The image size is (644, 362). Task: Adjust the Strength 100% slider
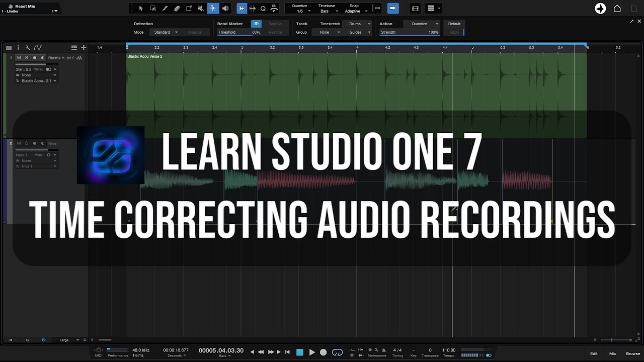tap(410, 33)
